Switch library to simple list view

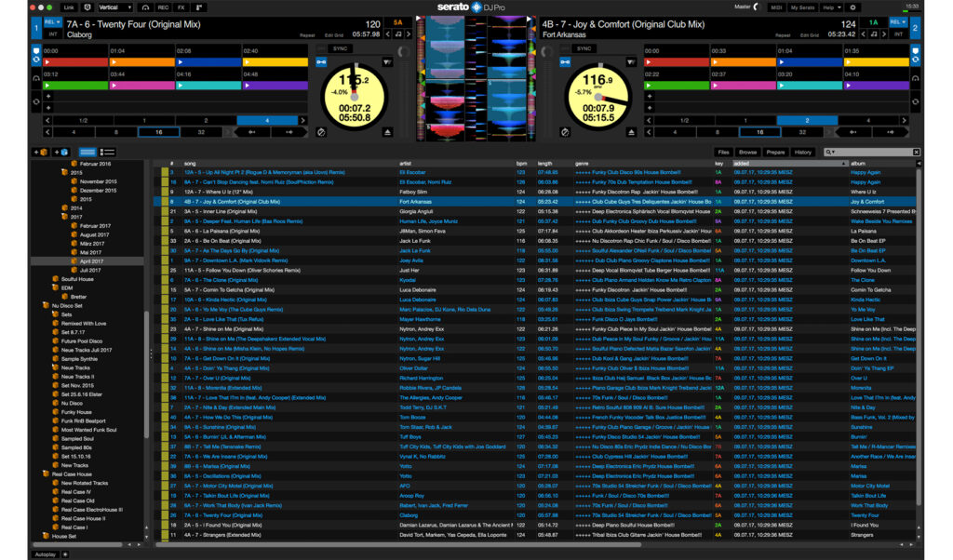click(87, 152)
